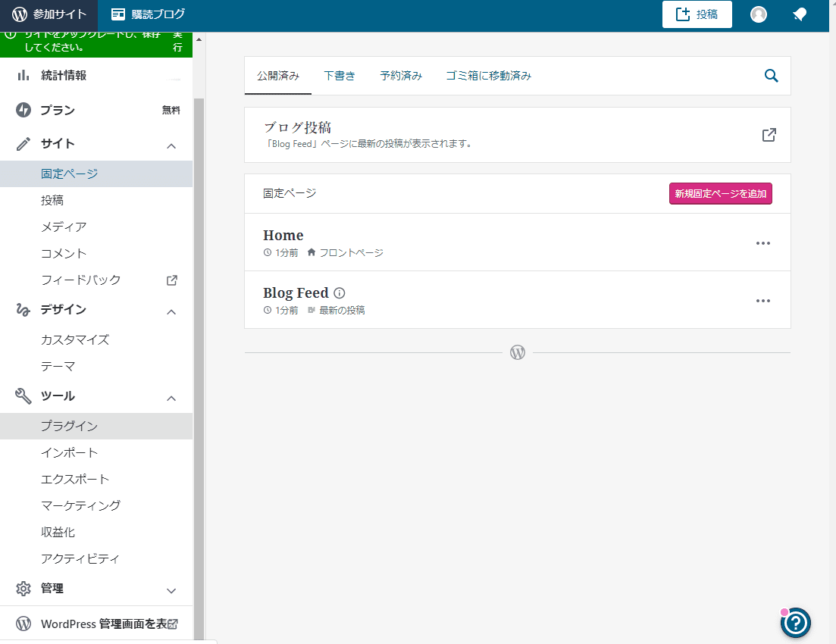Screen dimensions: 836x644
Task: Collapse the サイト section in sidebar
Action: [x=171, y=145]
